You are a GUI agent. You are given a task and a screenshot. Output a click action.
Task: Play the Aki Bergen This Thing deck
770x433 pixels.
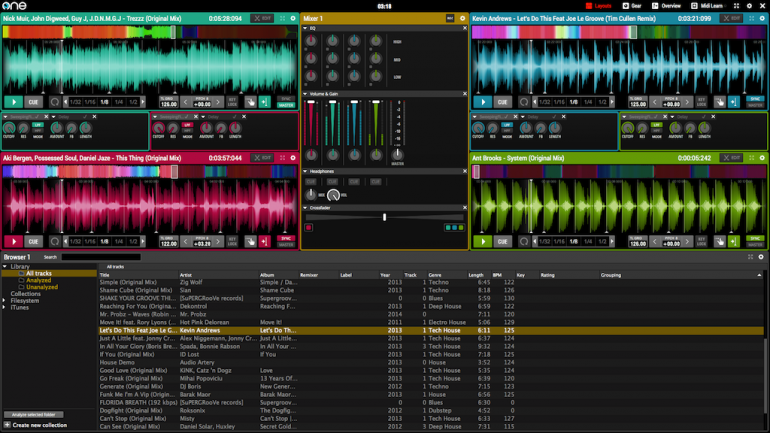point(14,242)
